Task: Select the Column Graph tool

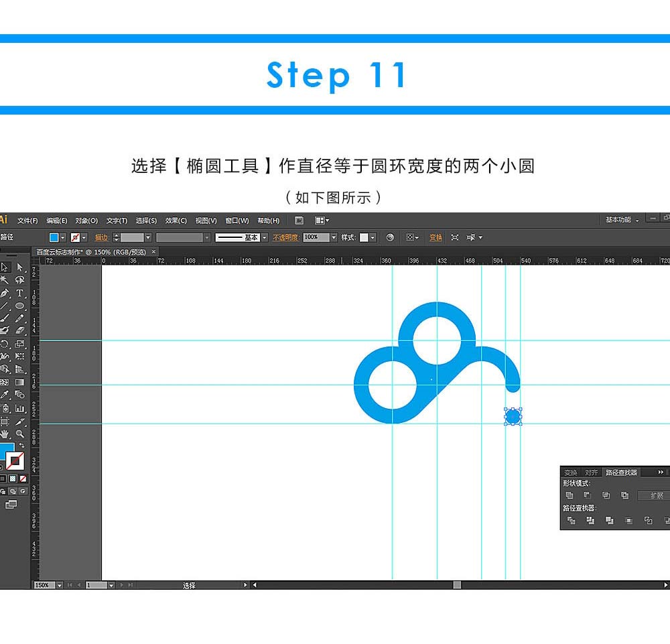Action: click(19, 409)
